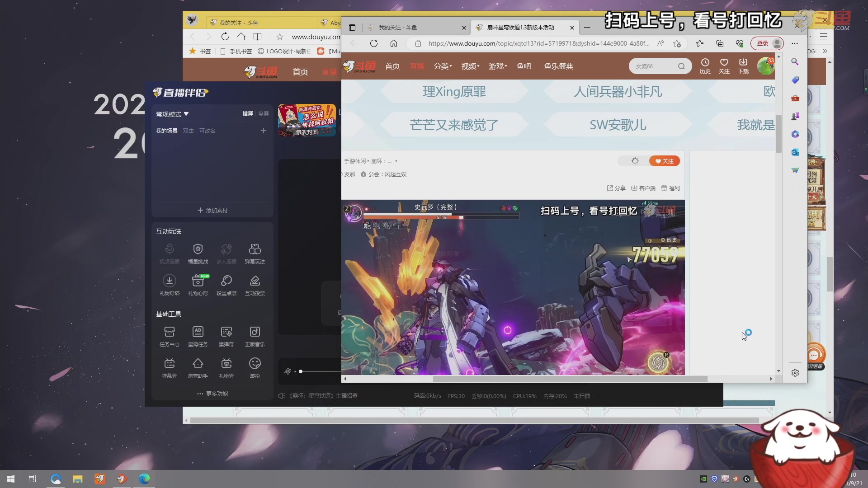The width and height of the screenshot is (868, 488).
Task: Expand the 游戏 dropdown in Douyu nav
Action: pyautogui.click(x=498, y=66)
